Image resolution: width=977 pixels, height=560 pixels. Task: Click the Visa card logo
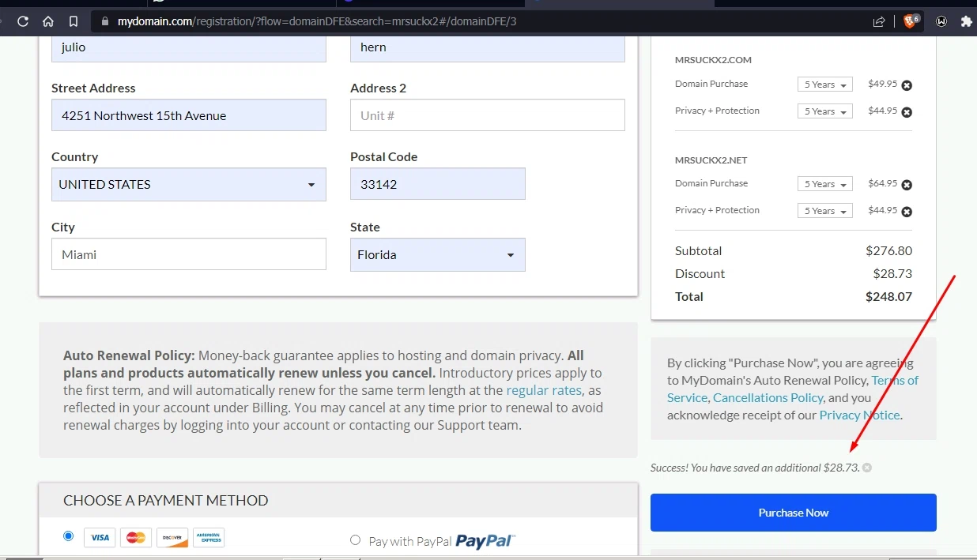[x=100, y=538]
